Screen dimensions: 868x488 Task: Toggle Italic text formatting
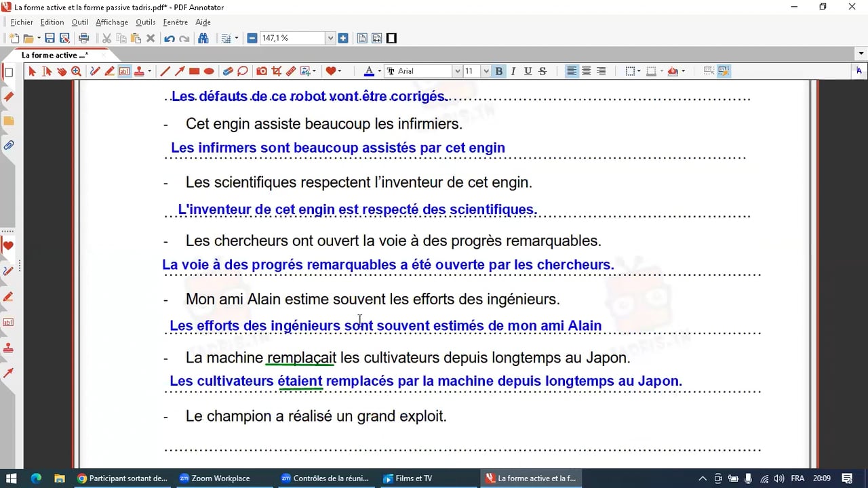tap(513, 71)
